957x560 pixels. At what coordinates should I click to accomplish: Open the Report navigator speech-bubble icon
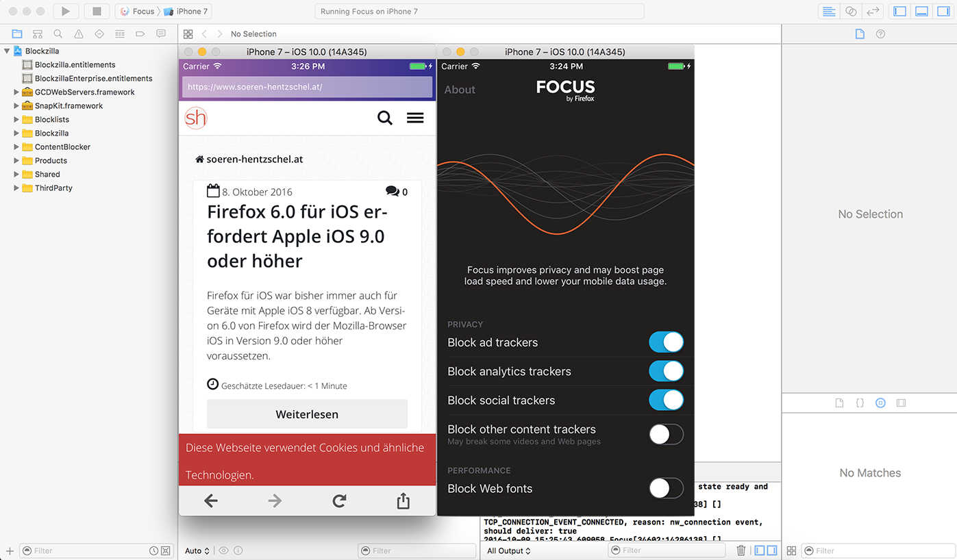(161, 34)
